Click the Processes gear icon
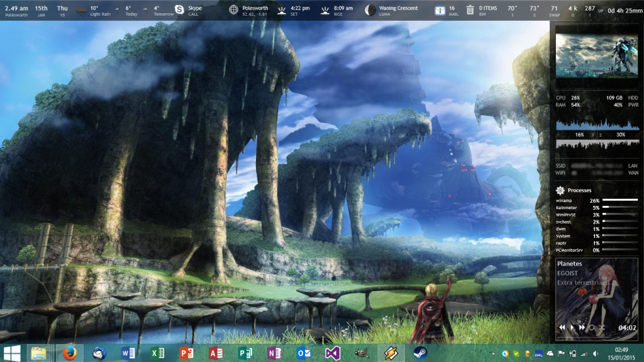644x362 pixels. [x=560, y=190]
